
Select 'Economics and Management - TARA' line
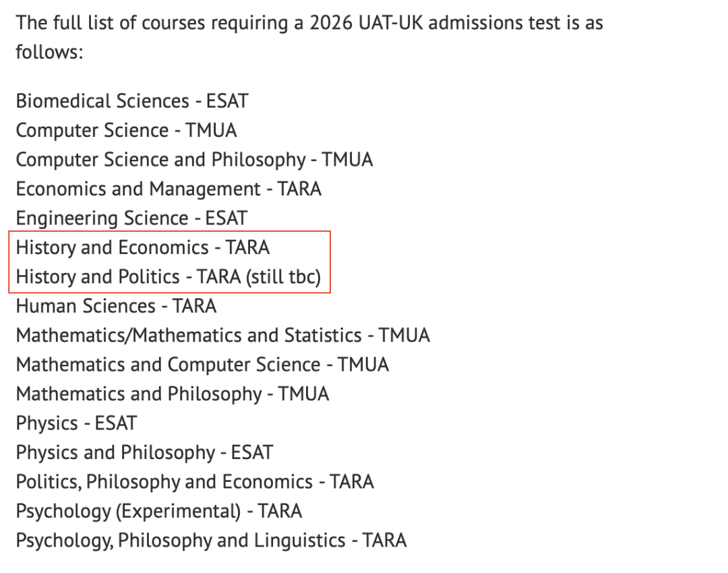click(169, 189)
